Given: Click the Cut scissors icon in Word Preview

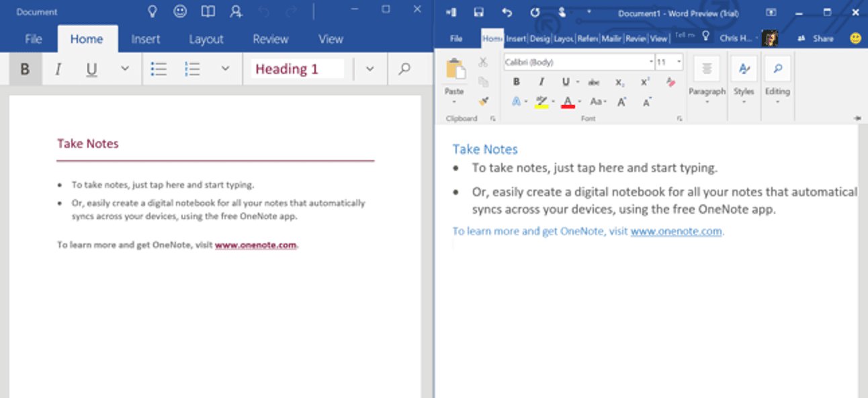Looking at the screenshot, I should click(x=483, y=63).
